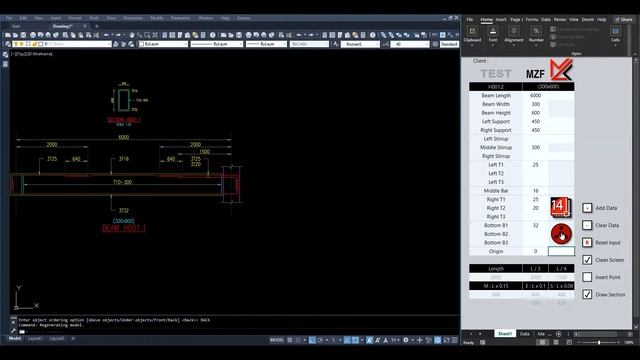The width and height of the screenshot is (640, 360).
Task: Toggle Ortho mode in the status bar
Action: pos(312,340)
